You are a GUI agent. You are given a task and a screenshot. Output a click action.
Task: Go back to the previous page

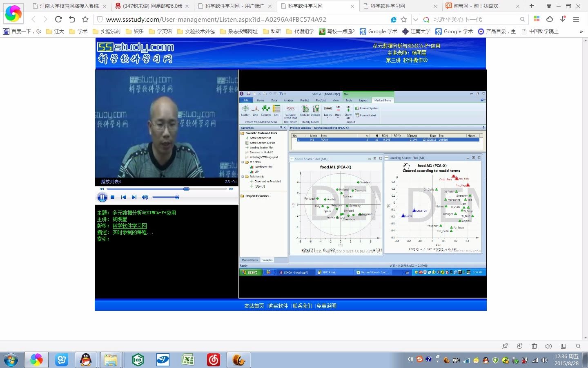coord(33,19)
